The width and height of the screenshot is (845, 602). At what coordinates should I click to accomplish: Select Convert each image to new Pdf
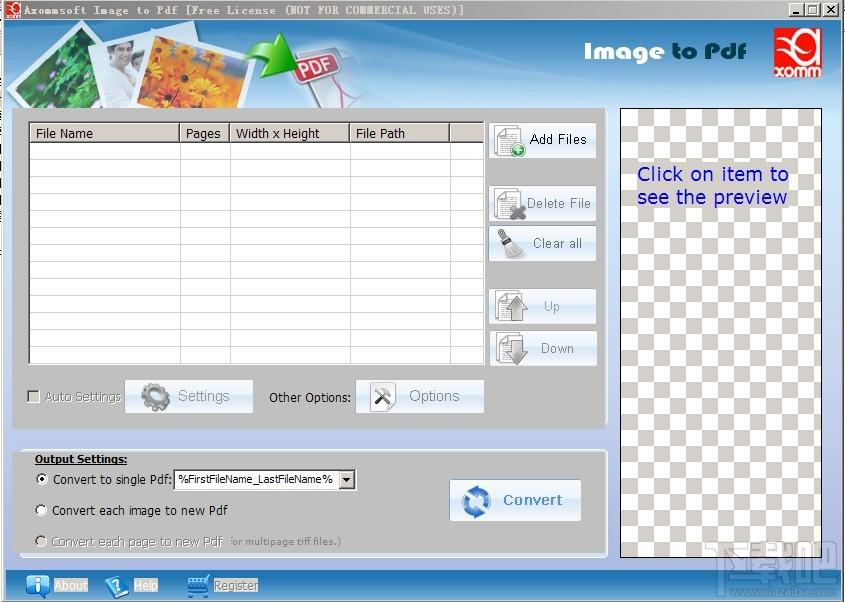41,510
